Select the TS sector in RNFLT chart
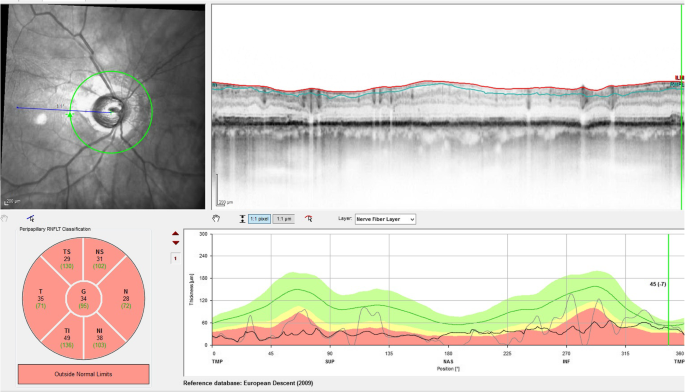The height and width of the screenshot is (392, 685). coord(66,259)
